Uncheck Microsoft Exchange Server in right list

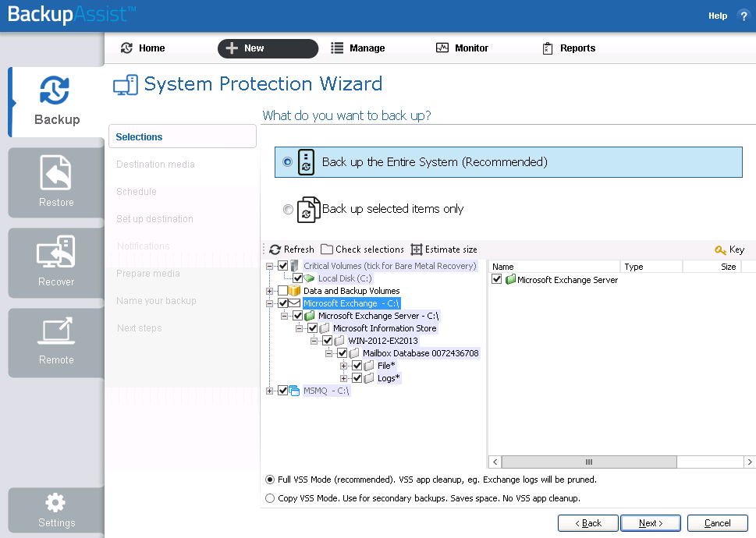tap(497, 279)
